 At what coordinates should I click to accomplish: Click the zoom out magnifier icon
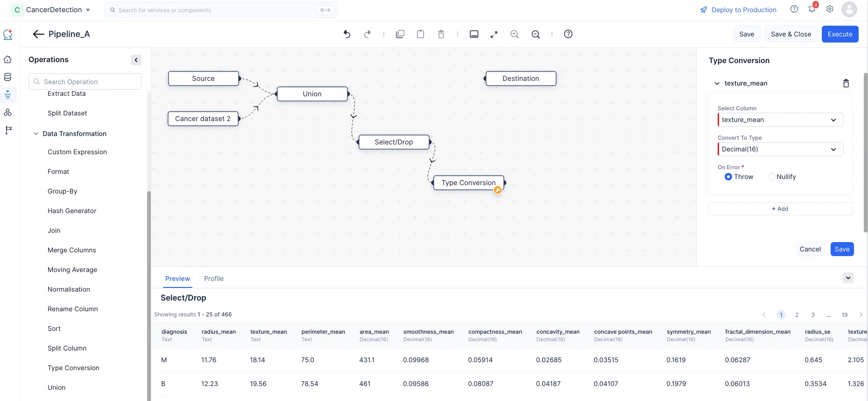(536, 34)
